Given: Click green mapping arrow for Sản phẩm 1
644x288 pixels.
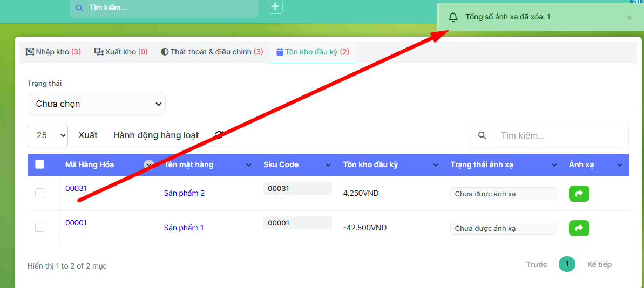Looking at the screenshot, I should (579, 228).
